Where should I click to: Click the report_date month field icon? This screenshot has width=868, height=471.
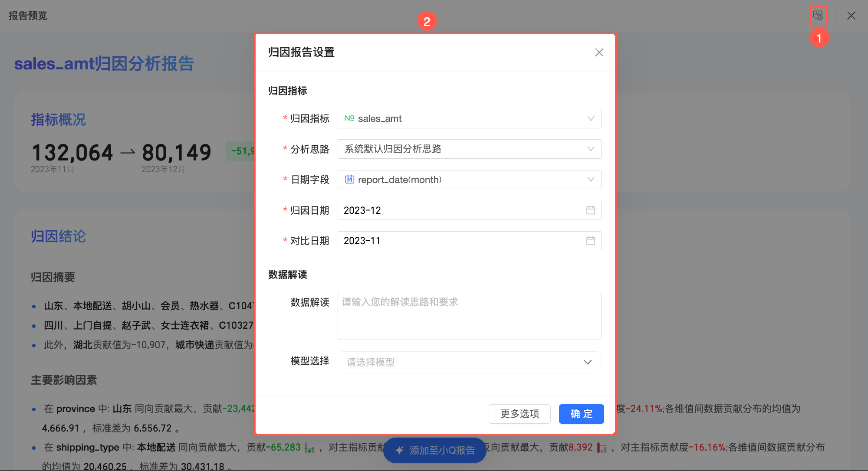tap(349, 180)
